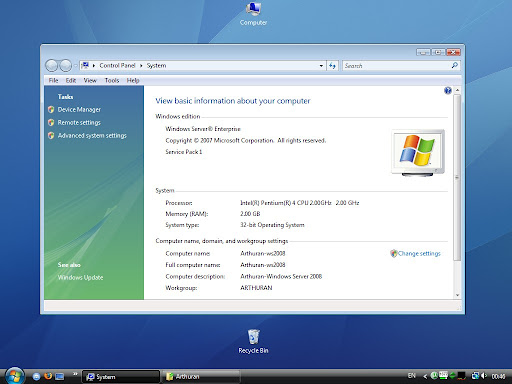Screen dimensions: 512x384
Task: Click the Advanced system settings shield icon
Action: pyautogui.click(x=51, y=135)
